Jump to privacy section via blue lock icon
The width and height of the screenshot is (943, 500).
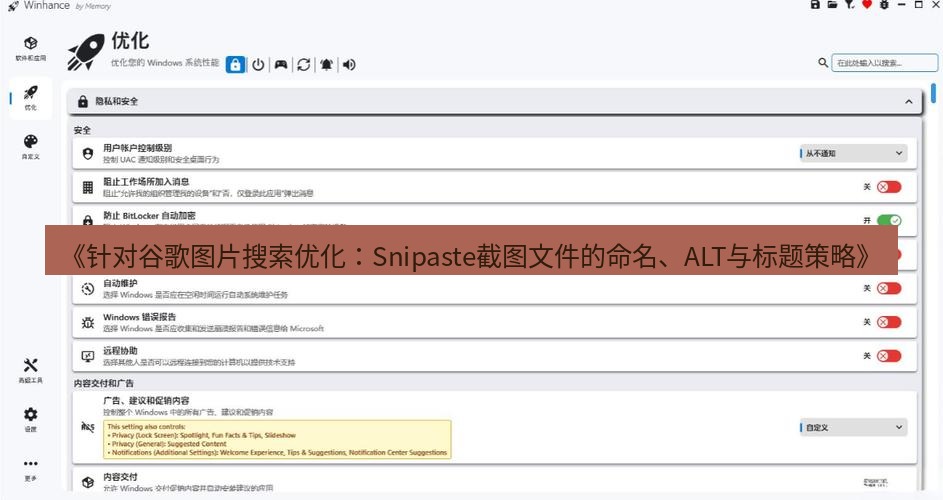click(x=235, y=64)
